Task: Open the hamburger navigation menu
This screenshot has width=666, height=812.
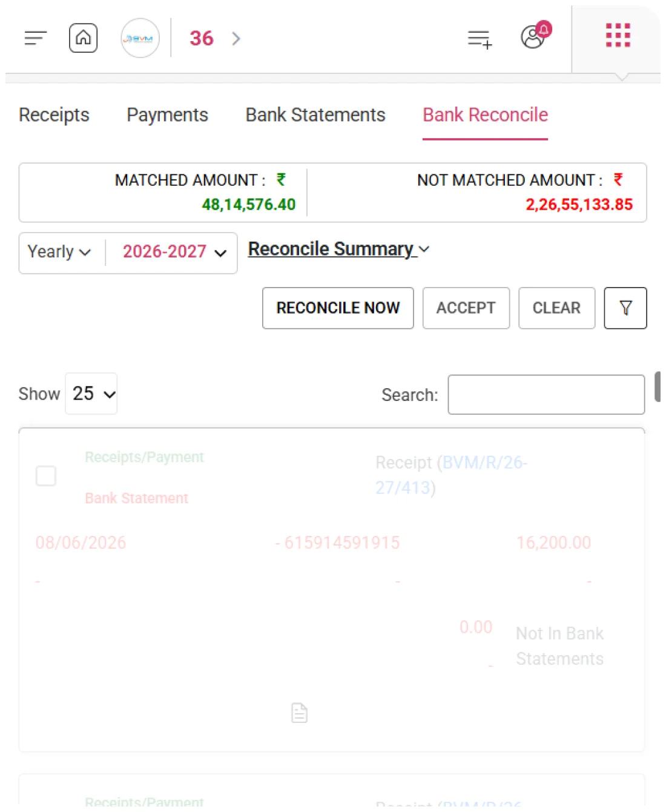Action: pos(35,38)
